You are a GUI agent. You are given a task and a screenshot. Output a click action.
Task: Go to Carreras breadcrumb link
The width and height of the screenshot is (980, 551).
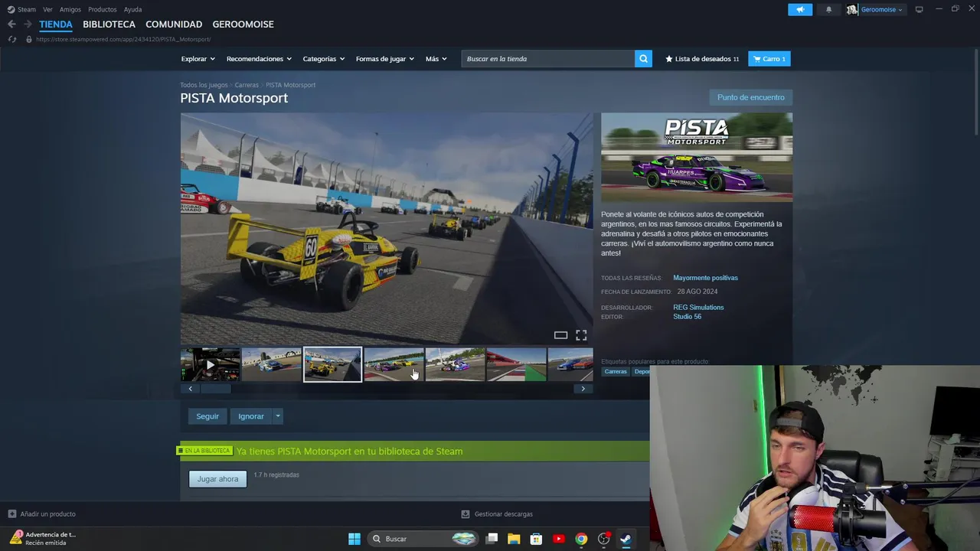[247, 85]
